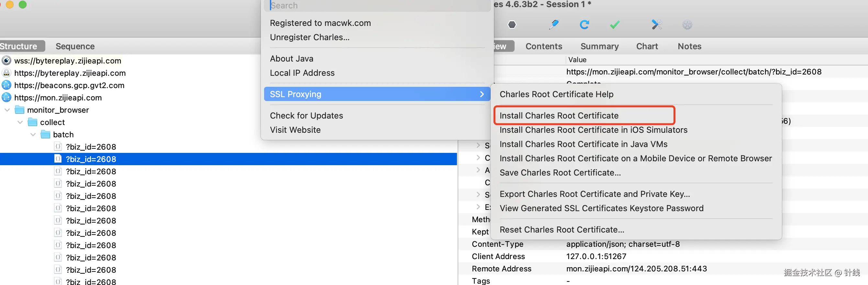
Task: Click the highlighted ?biz_id=2608 request row
Action: 228,159
